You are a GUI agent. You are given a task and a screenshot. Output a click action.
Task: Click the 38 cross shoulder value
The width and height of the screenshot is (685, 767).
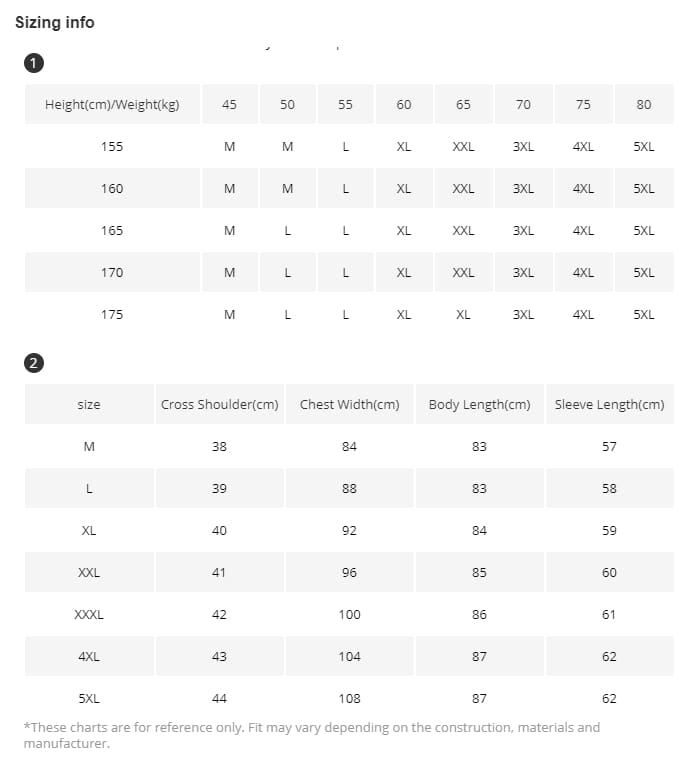(x=220, y=447)
